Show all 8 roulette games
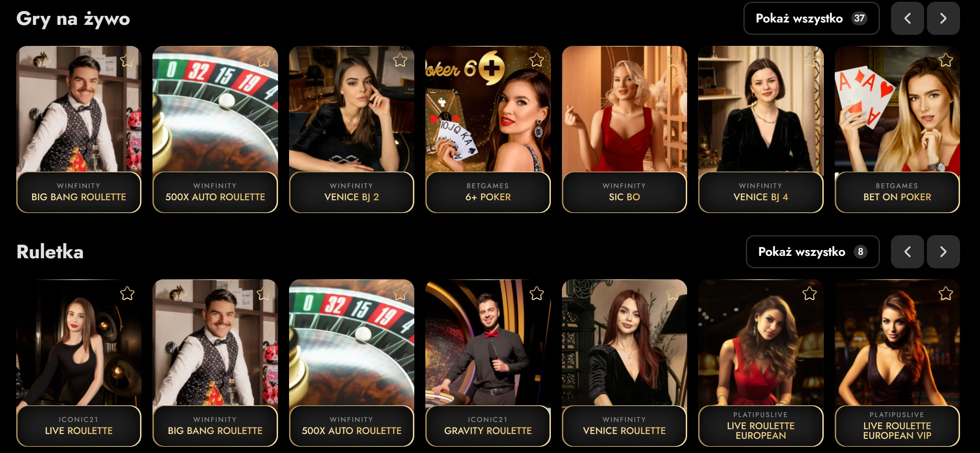Screen dimensions: 980x453 (812, 252)
